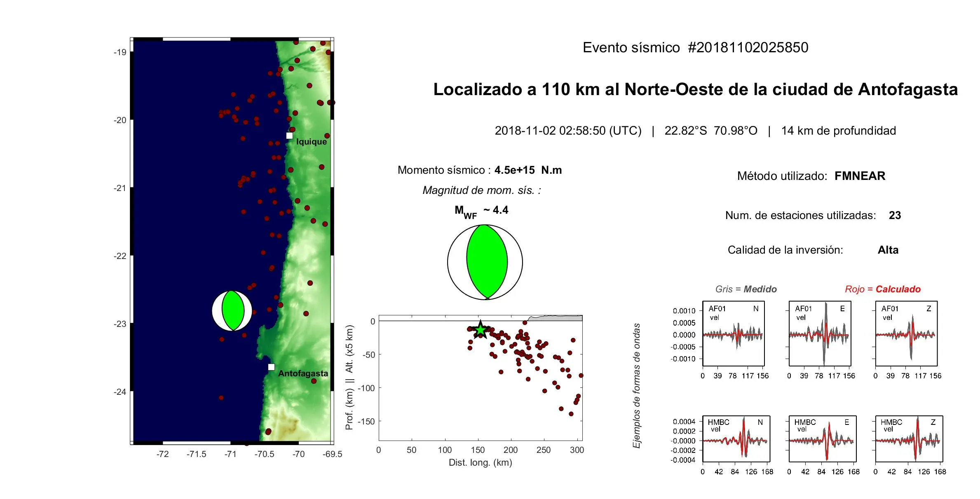Screen dimensions: 980x499
Task: Click the gray topography profile in the depth section
Action: coord(556,318)
